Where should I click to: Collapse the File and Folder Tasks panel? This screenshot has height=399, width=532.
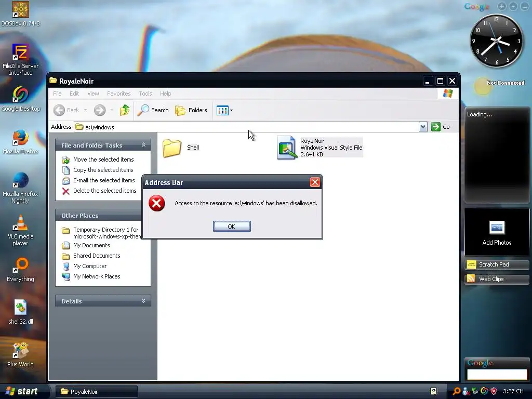pyautogui.click(x=143, y=145)
